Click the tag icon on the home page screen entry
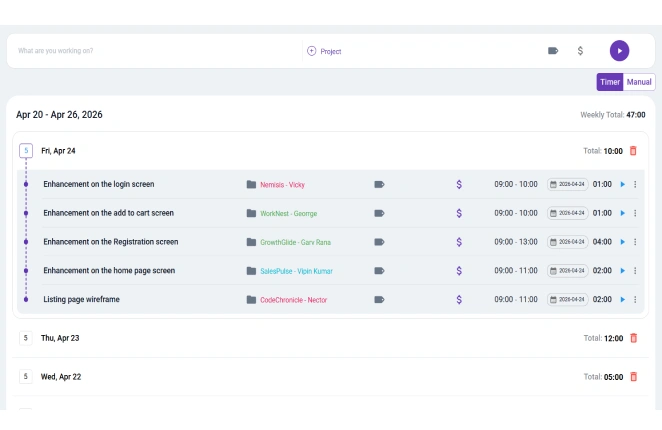662x430 pixels. [x=379, y=271]
